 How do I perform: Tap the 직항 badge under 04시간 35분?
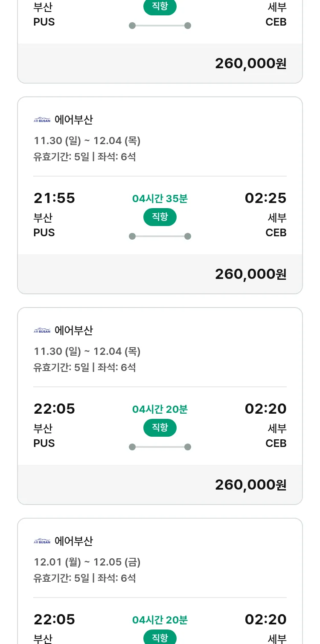click(160, 217)
